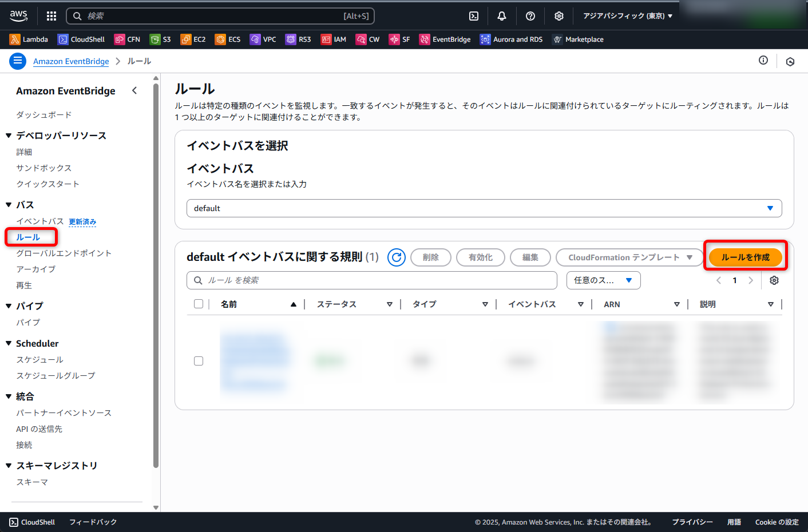
Task: Open the 任意のス... status filter dropdown
Action: click(x=603, y=280)
